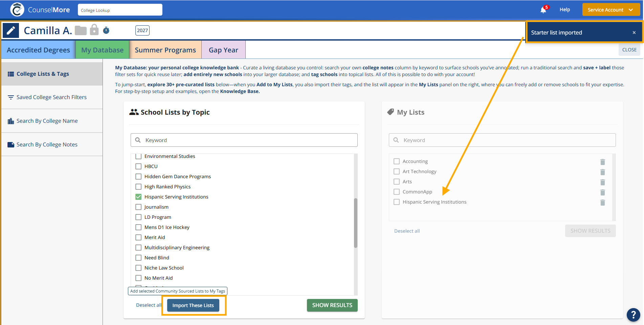Open the help question mark bubble

tap(633, 315)
